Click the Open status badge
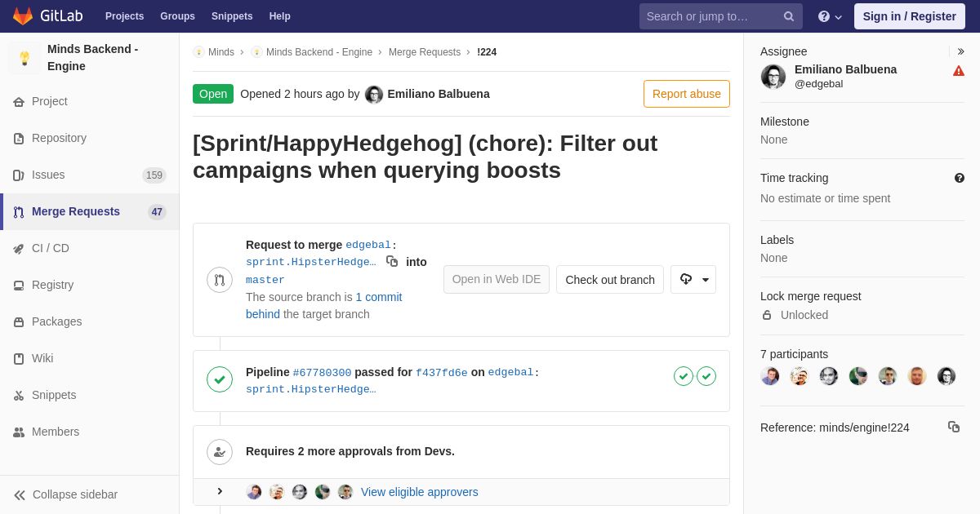The image size is (980, 514). (x=213, y=94)
